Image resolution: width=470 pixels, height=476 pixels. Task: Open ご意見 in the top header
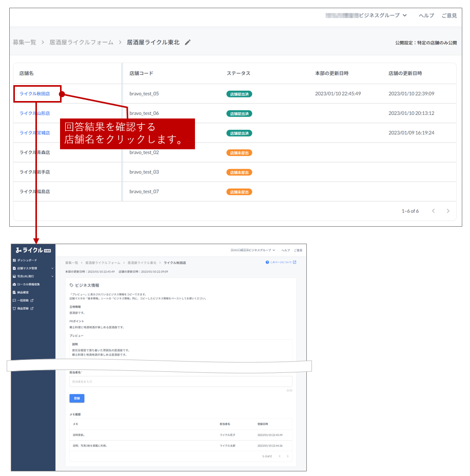[449, 16]
